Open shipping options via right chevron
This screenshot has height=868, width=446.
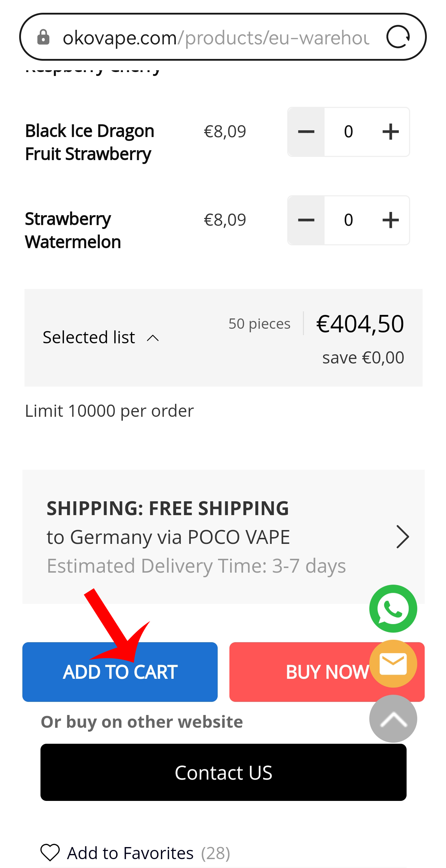(402, 537)
